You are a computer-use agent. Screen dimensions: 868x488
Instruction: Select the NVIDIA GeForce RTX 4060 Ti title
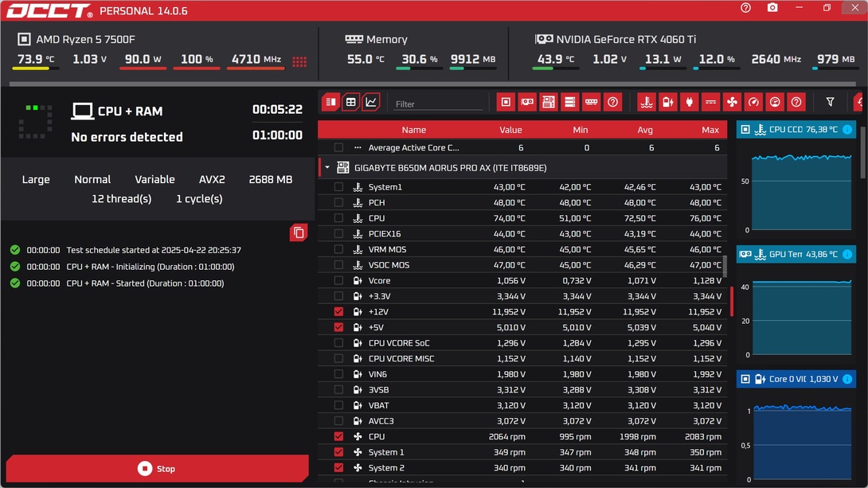[x=626, y=39]
